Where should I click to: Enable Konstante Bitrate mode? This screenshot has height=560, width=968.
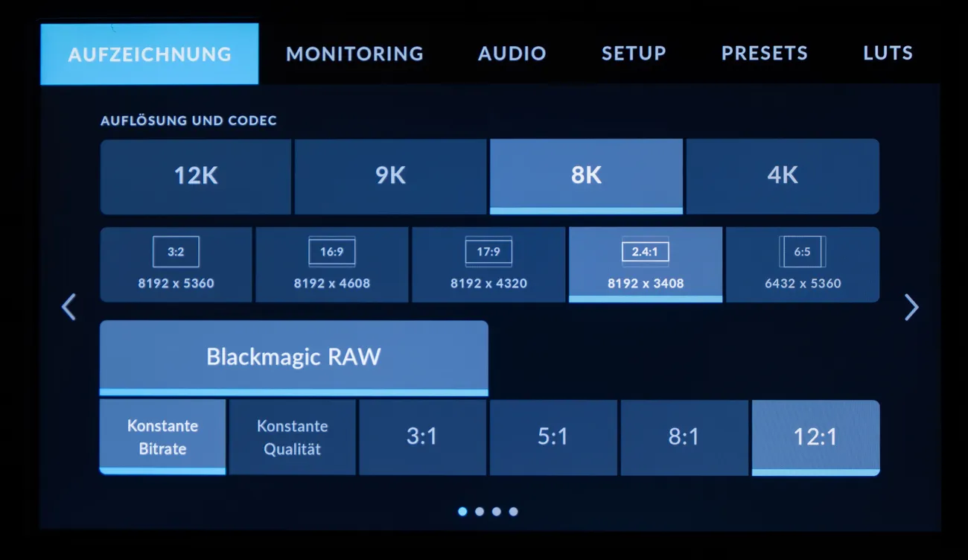(162, 437)
